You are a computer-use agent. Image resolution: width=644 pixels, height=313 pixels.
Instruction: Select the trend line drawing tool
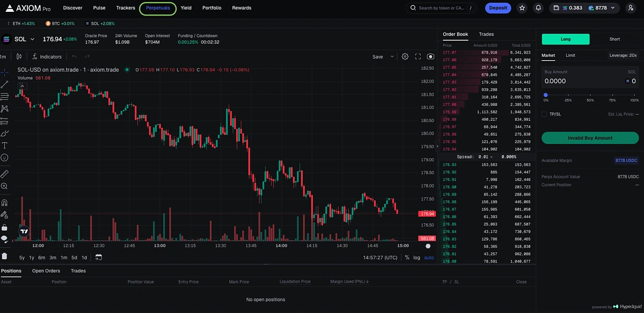[4, 84]
